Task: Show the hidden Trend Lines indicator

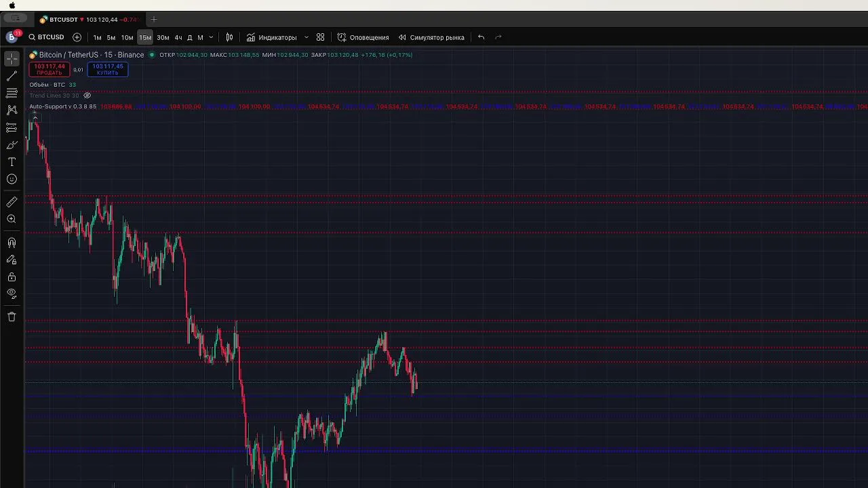Action: [x=87, y=96]
